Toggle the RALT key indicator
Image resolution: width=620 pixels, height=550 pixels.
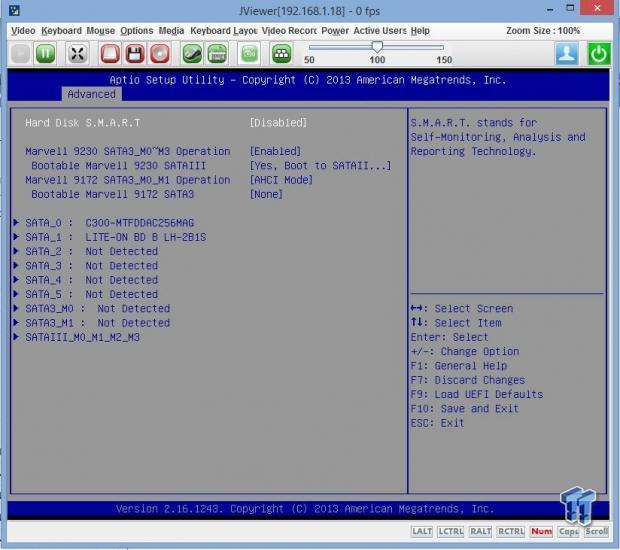(x=480, y=531)
